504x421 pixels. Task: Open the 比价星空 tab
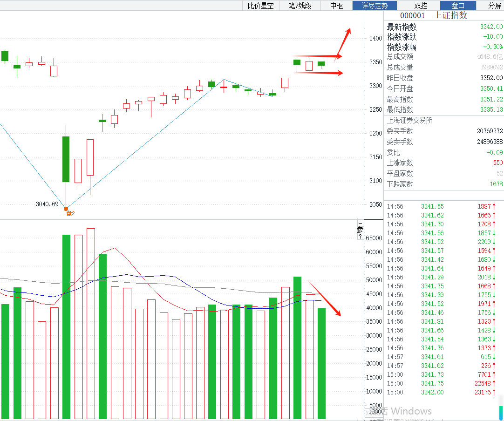point(260,6)
